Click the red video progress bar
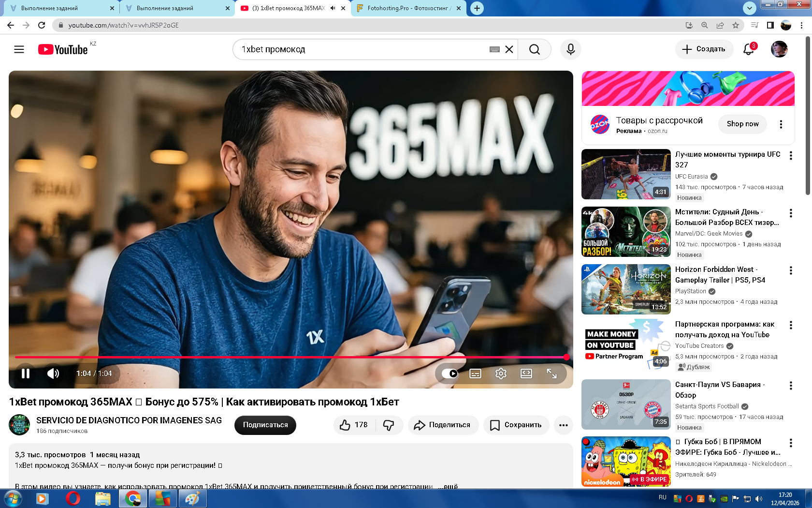 pos(290,357)
